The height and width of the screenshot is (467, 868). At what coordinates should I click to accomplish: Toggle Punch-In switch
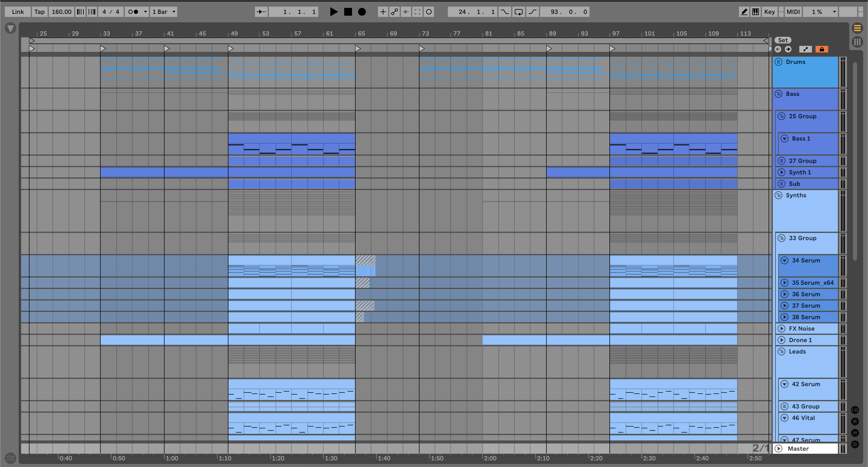505,12
